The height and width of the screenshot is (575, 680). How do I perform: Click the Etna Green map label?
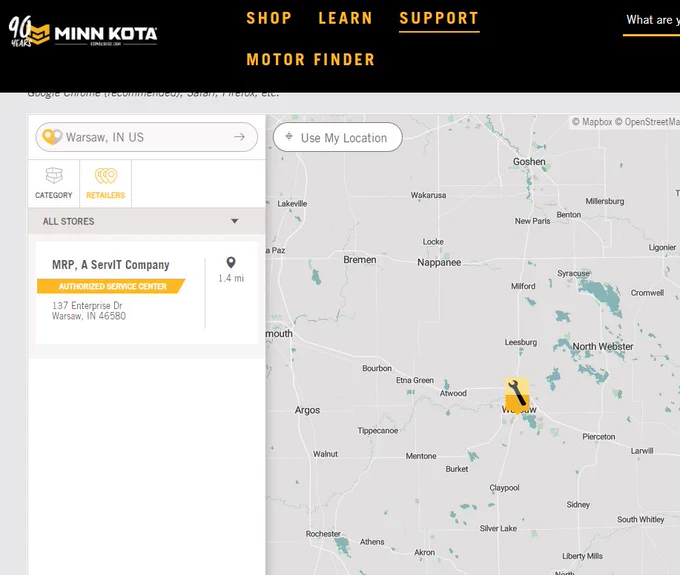415,380
